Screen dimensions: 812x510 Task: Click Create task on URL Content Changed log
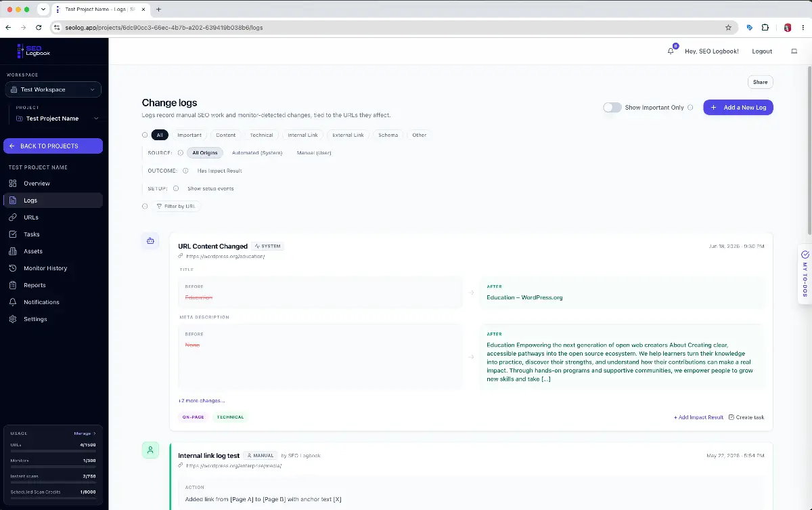(746, 417)
